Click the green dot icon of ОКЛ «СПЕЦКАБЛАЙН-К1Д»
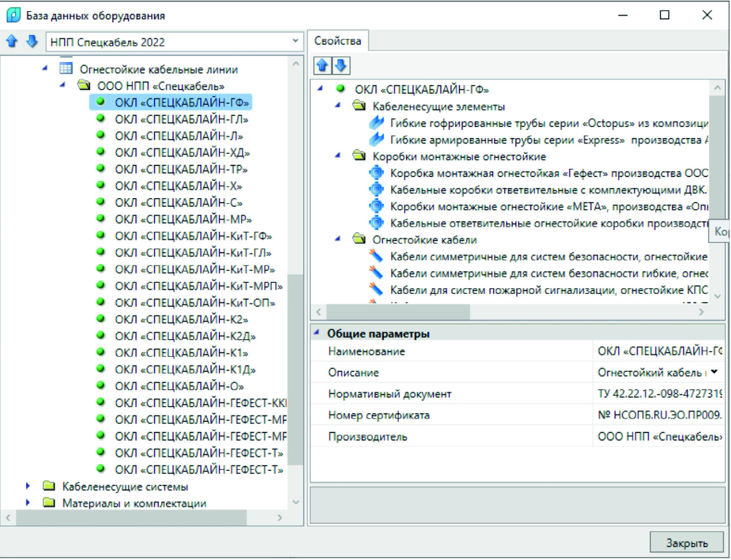Viewport: 731px width, 560px height. (101, 368)
